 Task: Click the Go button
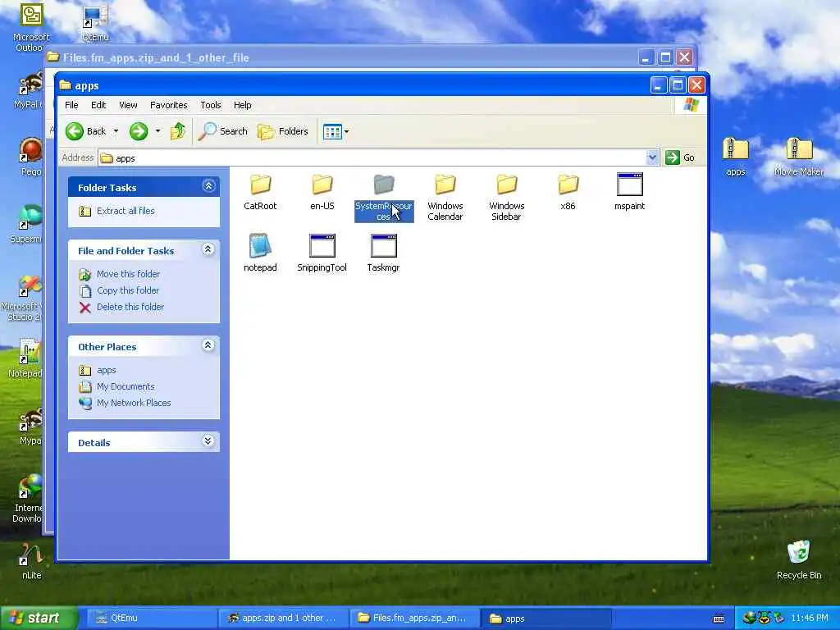(x=680, y=157)
